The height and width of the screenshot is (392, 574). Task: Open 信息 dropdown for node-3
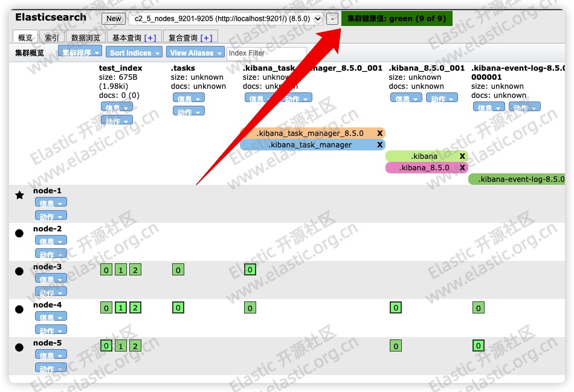(x=51, y=278)
